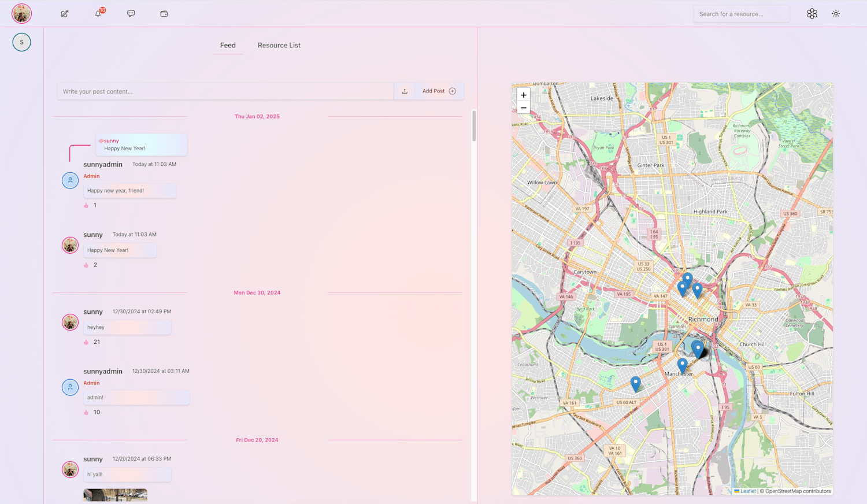Click the quoted 'Happy New Year!' reply preview

142,144
